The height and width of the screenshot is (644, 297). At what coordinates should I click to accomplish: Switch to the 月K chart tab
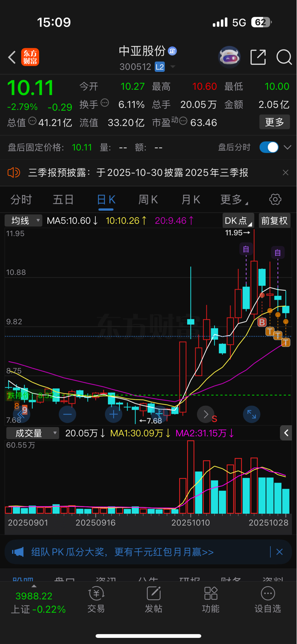(191, 200)
